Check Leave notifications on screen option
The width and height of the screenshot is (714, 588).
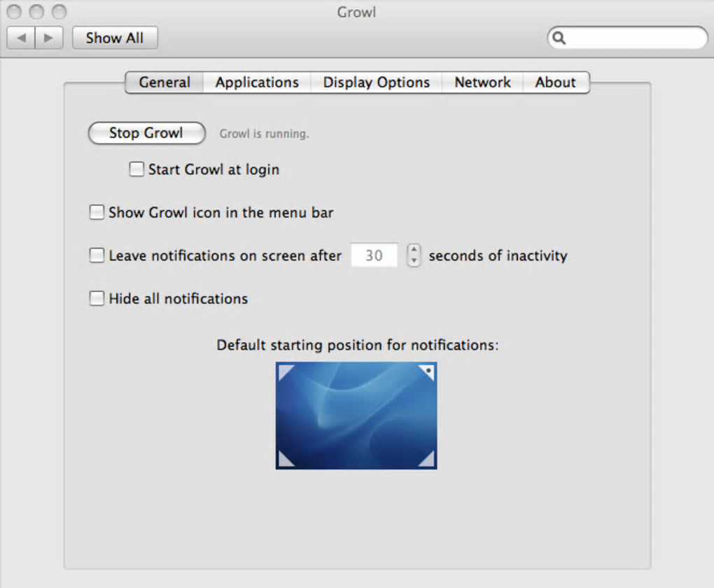click(x=97, y=255)
